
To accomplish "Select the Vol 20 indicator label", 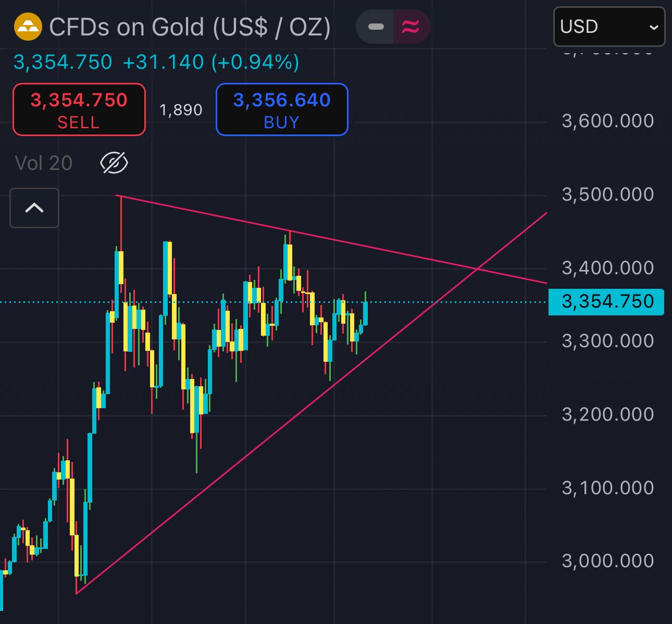I will 44,163.
